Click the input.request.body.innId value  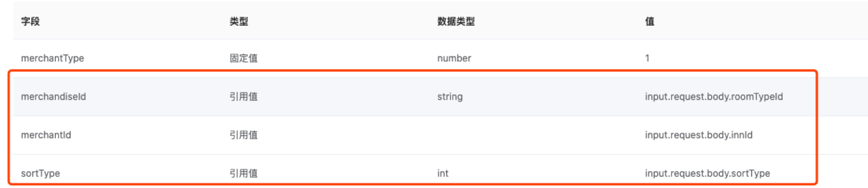(x=698, y=135)
